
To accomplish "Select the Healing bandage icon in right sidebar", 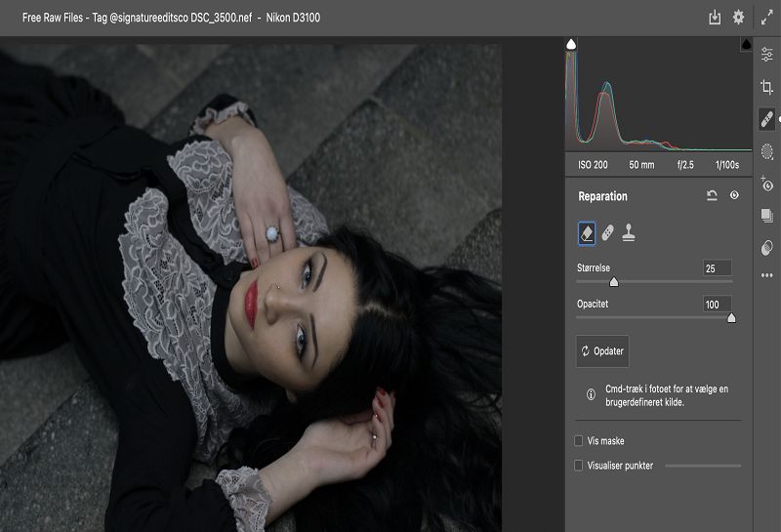I will click(766, 119).
